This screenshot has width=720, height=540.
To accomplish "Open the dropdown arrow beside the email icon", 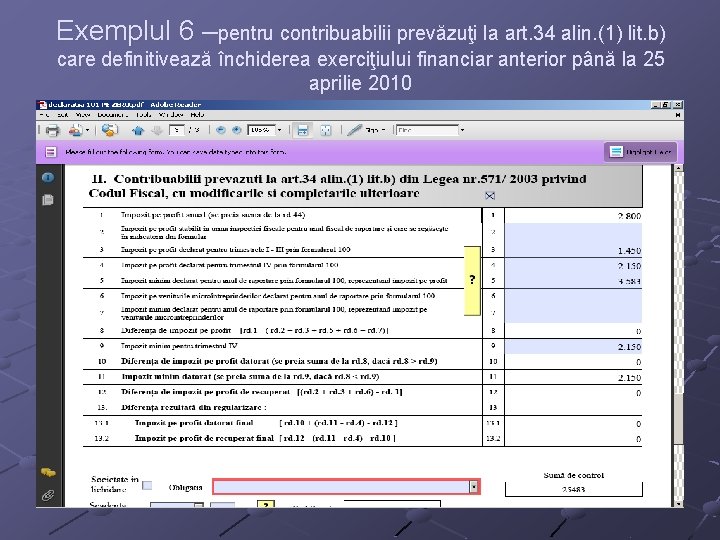I will (x=87, y=130).
